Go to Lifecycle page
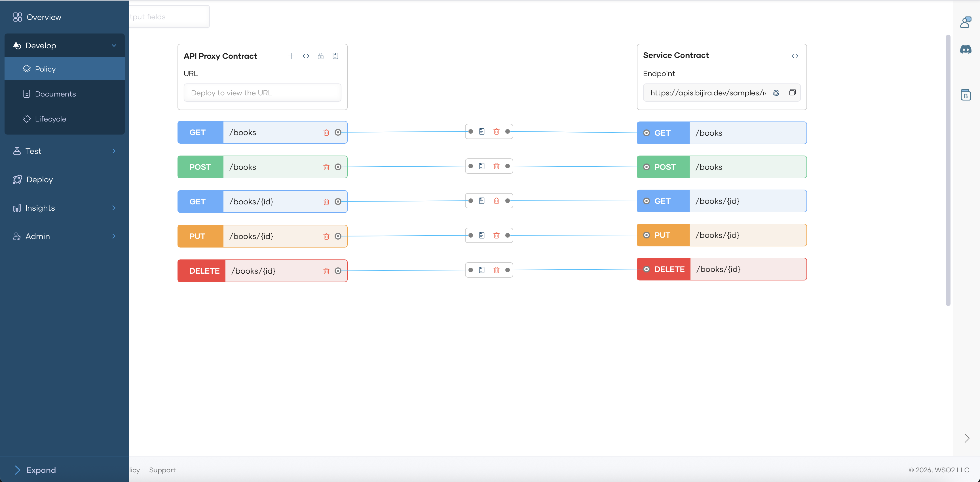 coord(50,119)
